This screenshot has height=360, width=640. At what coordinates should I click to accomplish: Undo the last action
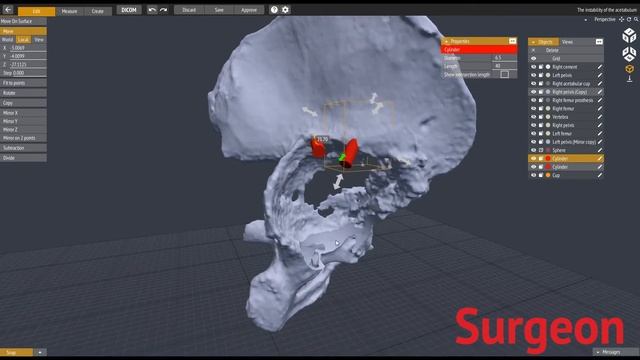152,10
